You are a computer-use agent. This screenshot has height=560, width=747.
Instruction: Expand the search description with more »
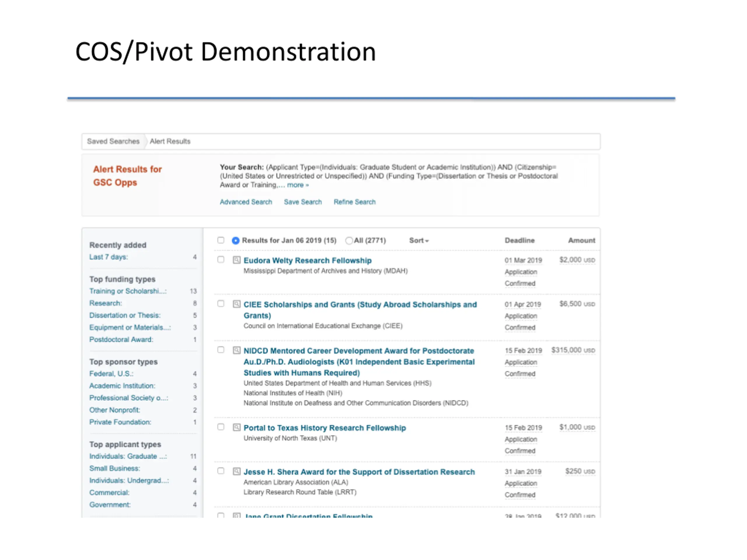click(x=298, y=185)
